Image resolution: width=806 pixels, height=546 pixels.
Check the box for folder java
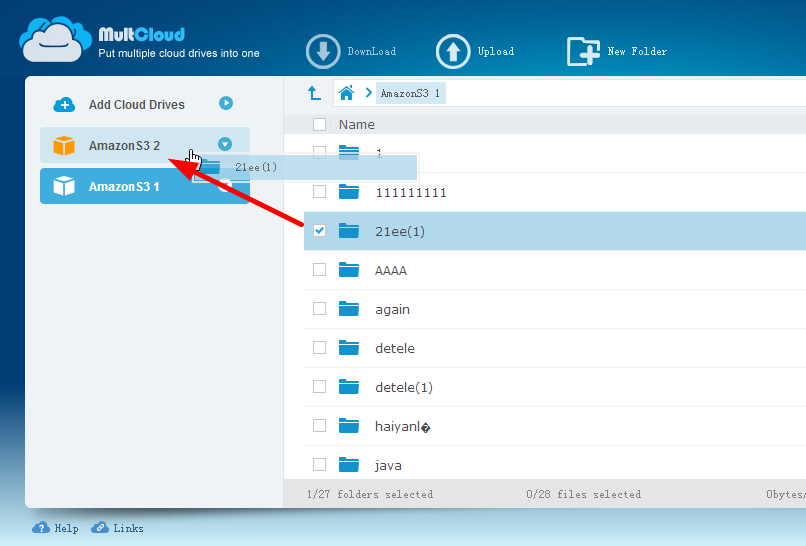[319, 465]
